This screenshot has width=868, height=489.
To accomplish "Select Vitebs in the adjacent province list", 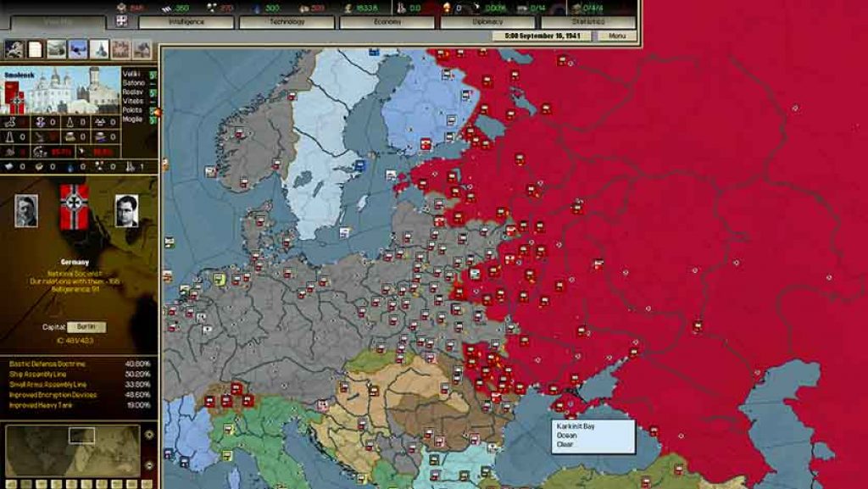I will [133, 101].
